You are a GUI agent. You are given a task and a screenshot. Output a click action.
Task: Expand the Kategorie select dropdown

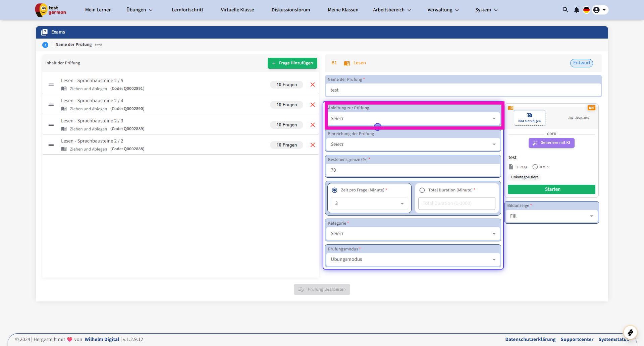click(x=413, y=234)
